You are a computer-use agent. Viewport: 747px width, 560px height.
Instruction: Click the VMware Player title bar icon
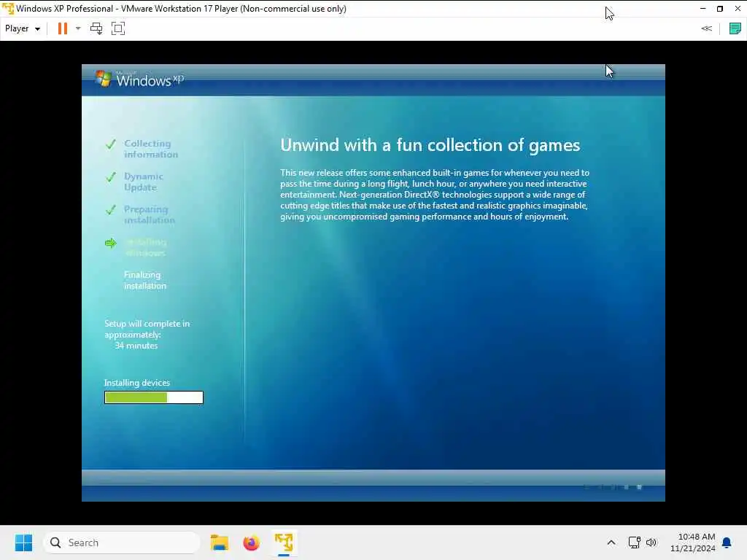[x=7, y=9]
